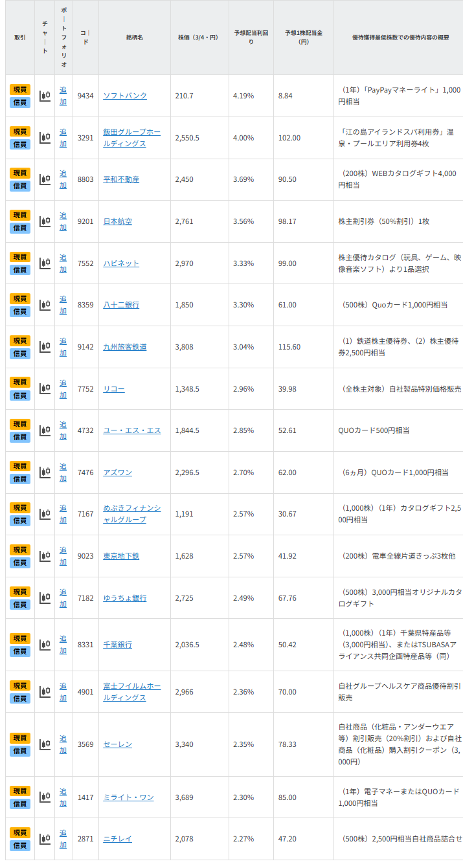Click 信買 button for 平和不動産
This screenshot has height=868, width=463.
(x=20, y=186)
